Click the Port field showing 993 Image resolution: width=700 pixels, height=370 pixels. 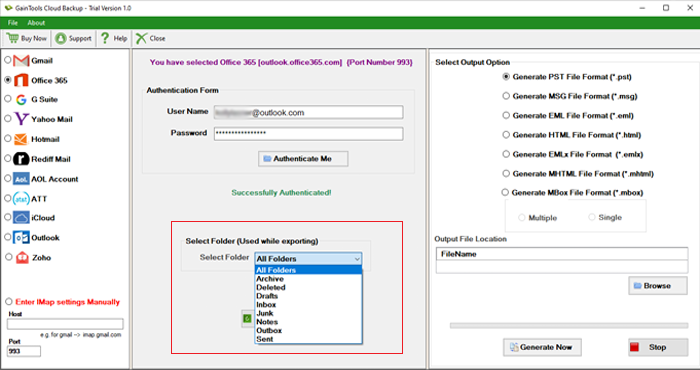coord(24,351)
